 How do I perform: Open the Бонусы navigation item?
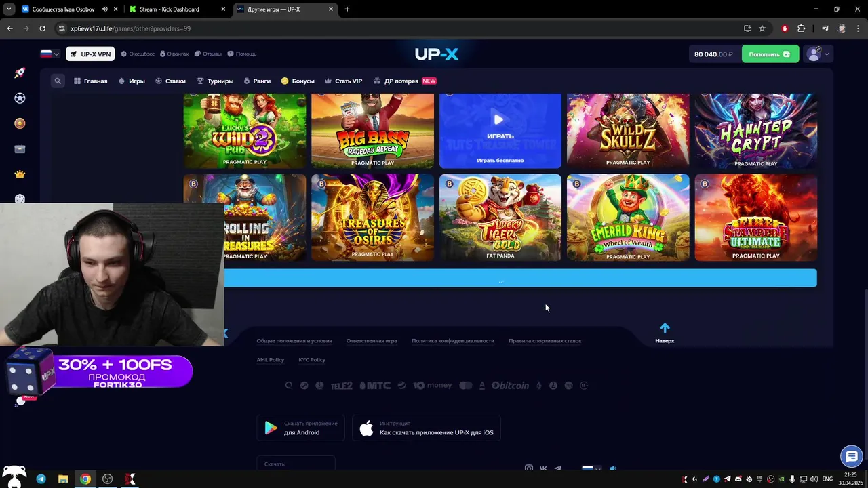point(298,81)
